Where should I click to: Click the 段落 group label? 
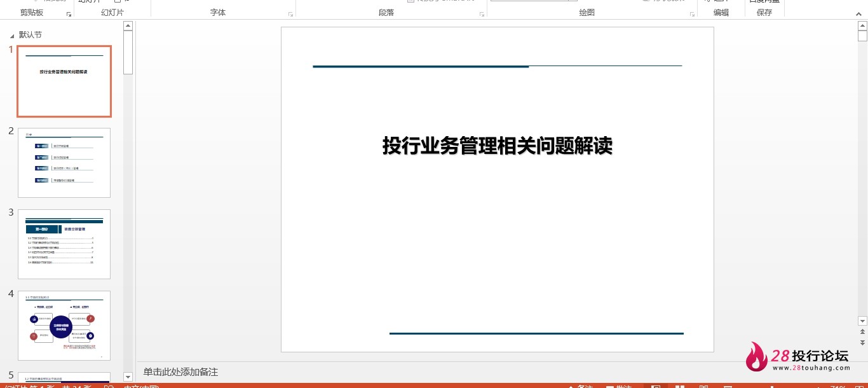386,13
